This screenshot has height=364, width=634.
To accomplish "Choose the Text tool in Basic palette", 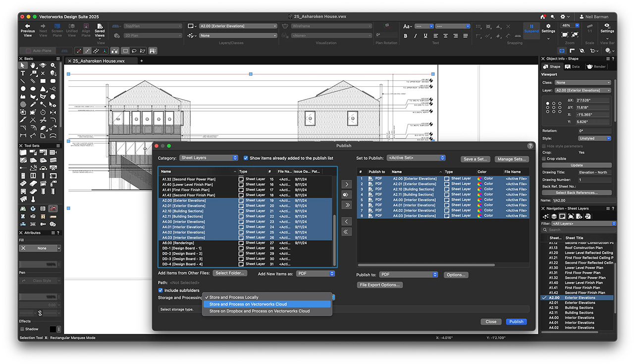I will [23, 73].
